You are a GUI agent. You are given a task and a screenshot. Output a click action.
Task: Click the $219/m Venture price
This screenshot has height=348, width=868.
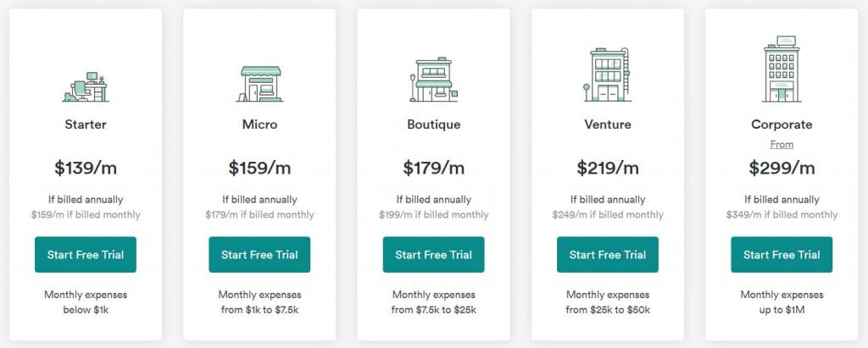(x=607, y=168)
